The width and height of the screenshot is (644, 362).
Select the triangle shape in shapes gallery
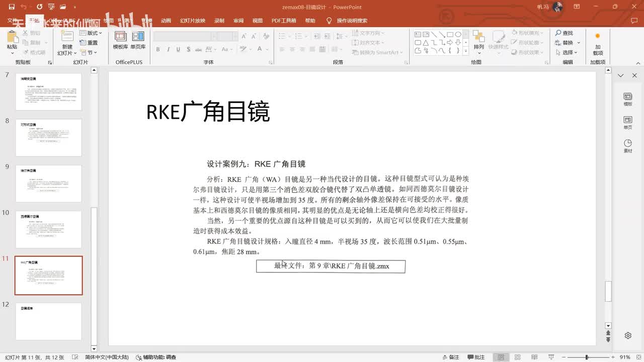point(426,43)
